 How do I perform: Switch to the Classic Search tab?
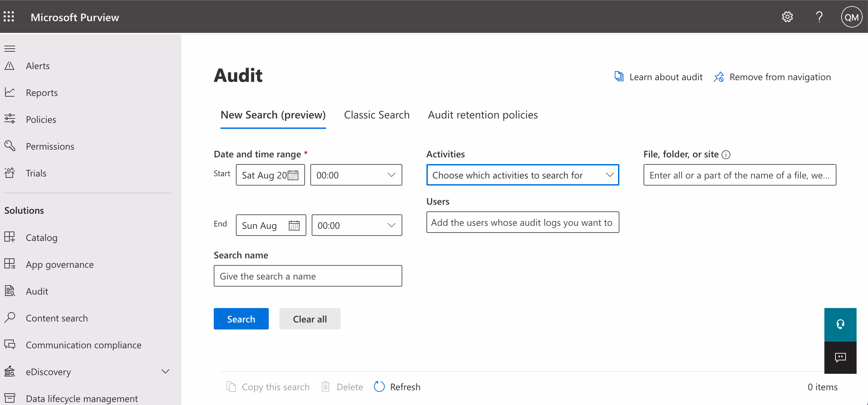click(x=376, y=115)
